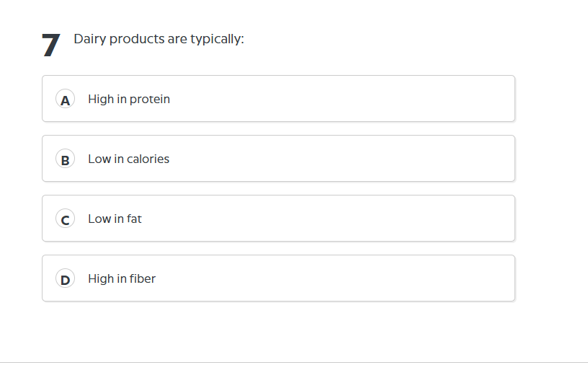Image resolution: width=588 pixels, height=378 pixels.
Task: Select the "High in protein" answer text
Action: click(x=129, y=99)
